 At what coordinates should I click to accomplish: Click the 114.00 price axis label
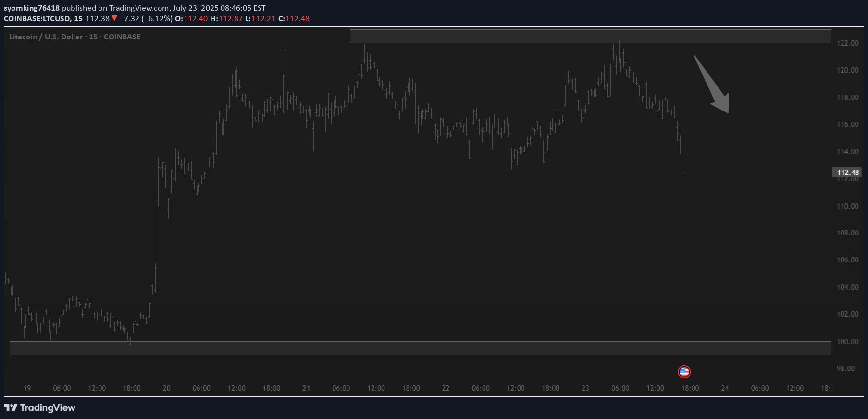pos(847,151)
